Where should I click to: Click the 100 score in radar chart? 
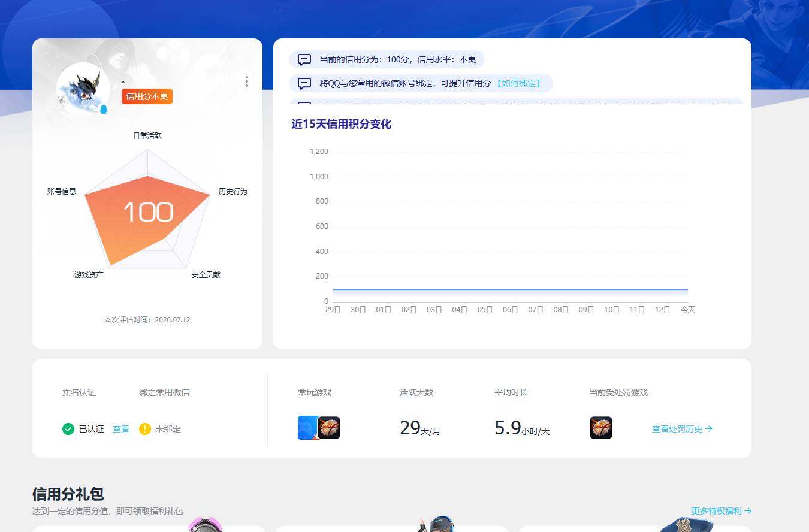(x=148, y=213)
